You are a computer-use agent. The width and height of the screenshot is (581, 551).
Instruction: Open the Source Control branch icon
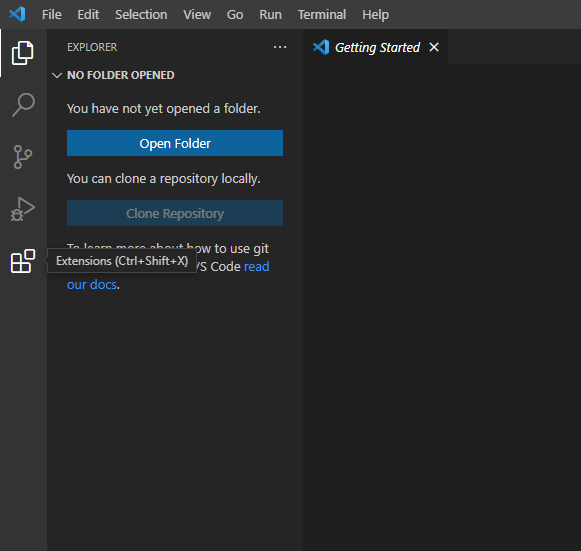tap(23, 157)
